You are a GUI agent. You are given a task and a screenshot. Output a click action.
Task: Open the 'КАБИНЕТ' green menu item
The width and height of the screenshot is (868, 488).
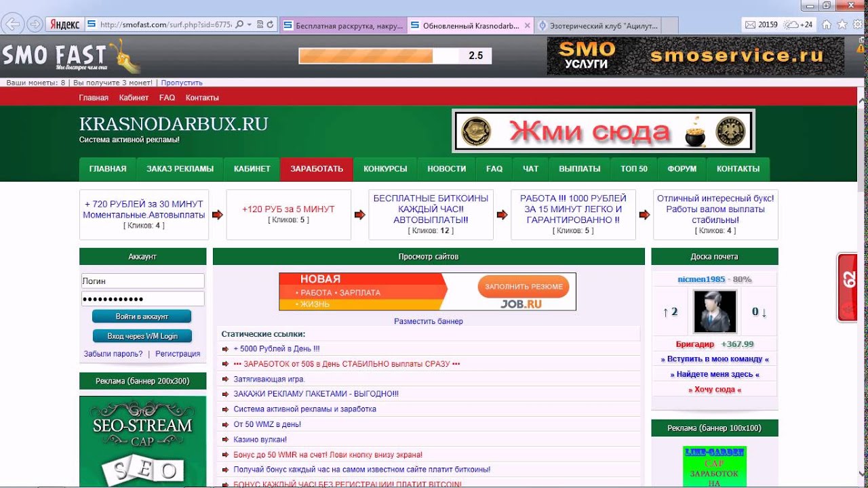252,169
